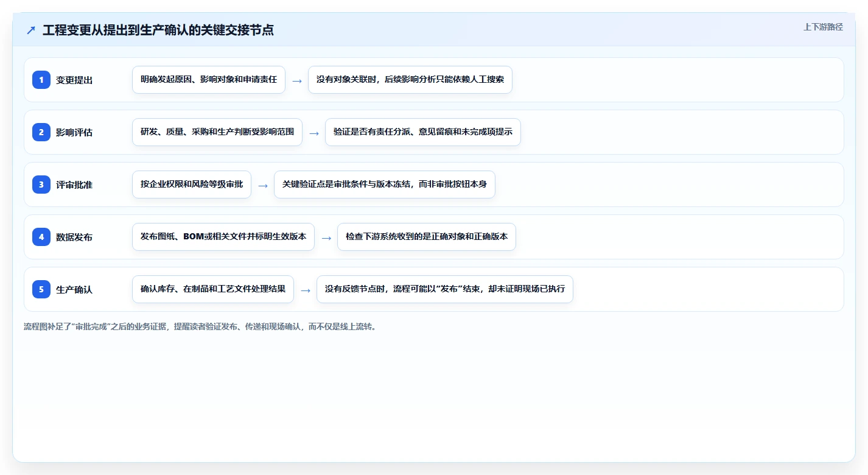This screenshot has height=475, width=868.
Task: Click the box 明确发起原因、影响对象和申请责任
Action: [x=209, y=80]
